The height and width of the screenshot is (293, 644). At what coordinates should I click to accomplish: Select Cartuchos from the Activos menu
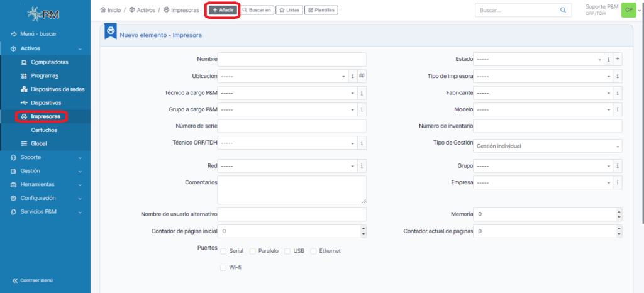(x=44, y=130)
